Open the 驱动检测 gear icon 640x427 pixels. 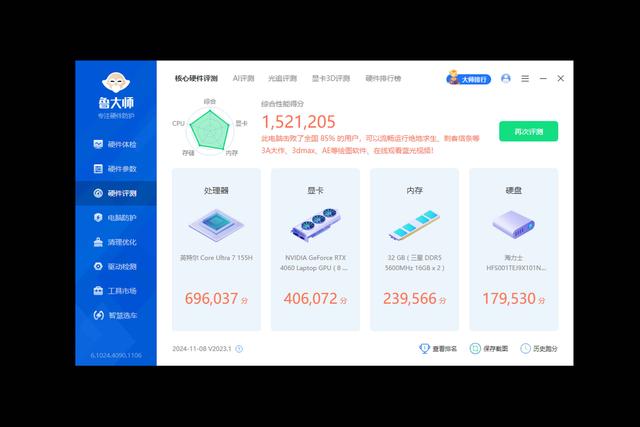pos(98,266)
